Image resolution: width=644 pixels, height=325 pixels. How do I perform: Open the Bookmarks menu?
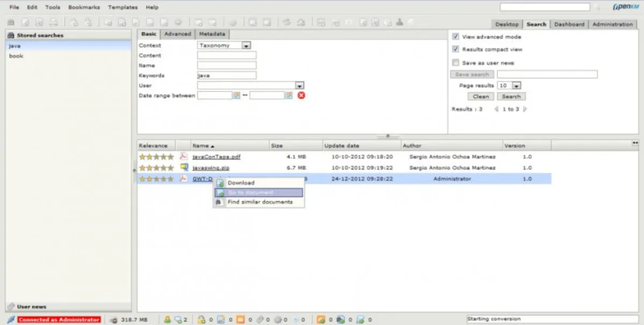pyautogui.click(x=84, y=8)
